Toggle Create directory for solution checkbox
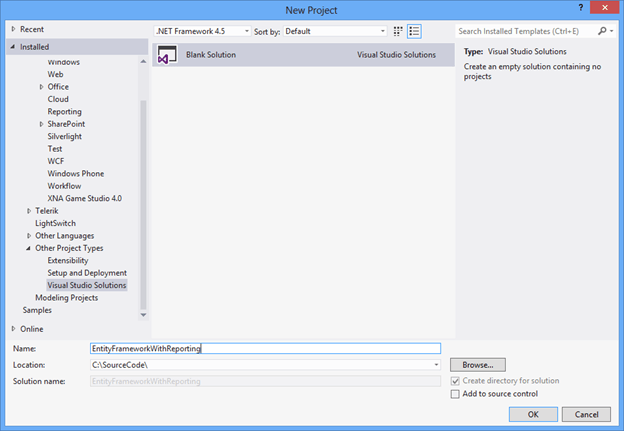The width and height of the screenshot is (624, 431). (x=455, y=381)
